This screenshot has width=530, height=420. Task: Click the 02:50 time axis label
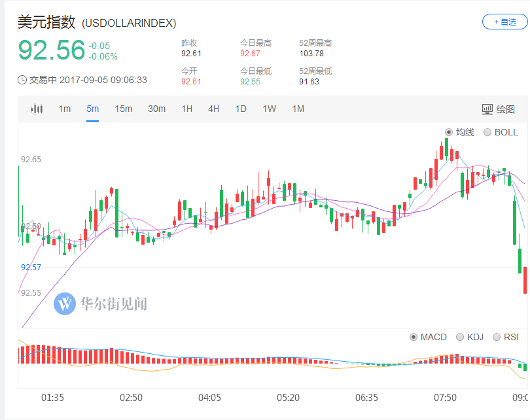pos(131,398)
